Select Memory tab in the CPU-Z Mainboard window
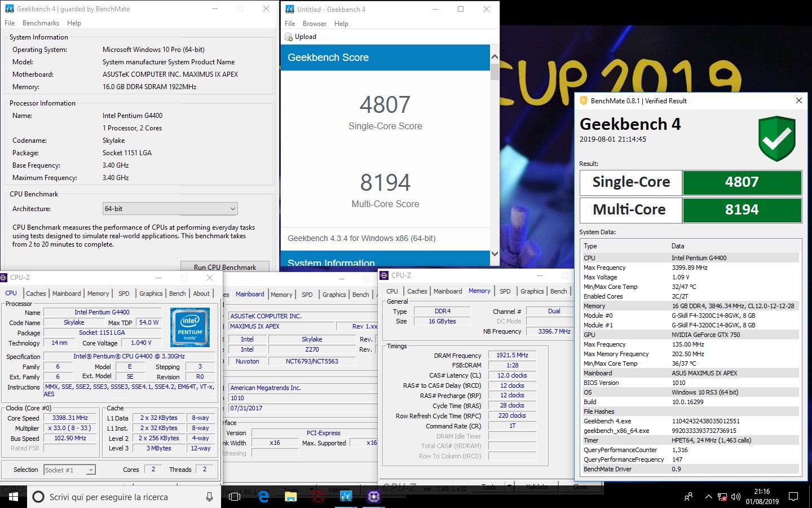Image resolution: width=812 pixels, height=508 pixels. (281, 295)
